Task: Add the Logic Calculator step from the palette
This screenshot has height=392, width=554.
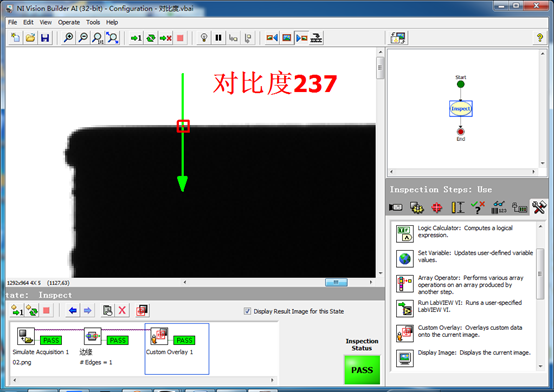Action: (405, 234)
